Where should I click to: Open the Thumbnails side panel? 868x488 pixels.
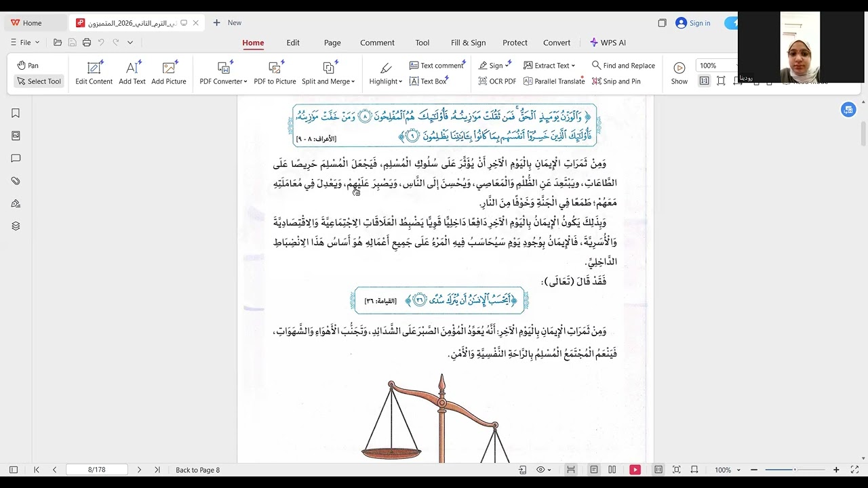point(16,136)
